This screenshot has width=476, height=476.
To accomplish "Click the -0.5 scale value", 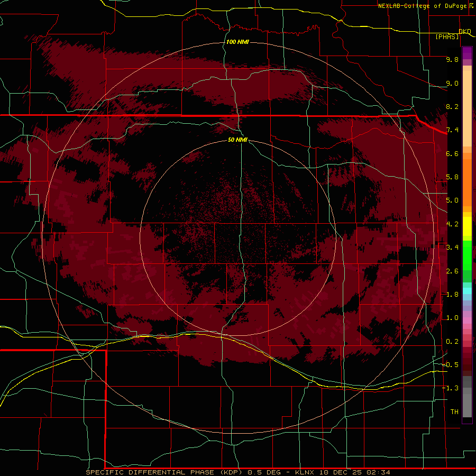I will point(451,365).
